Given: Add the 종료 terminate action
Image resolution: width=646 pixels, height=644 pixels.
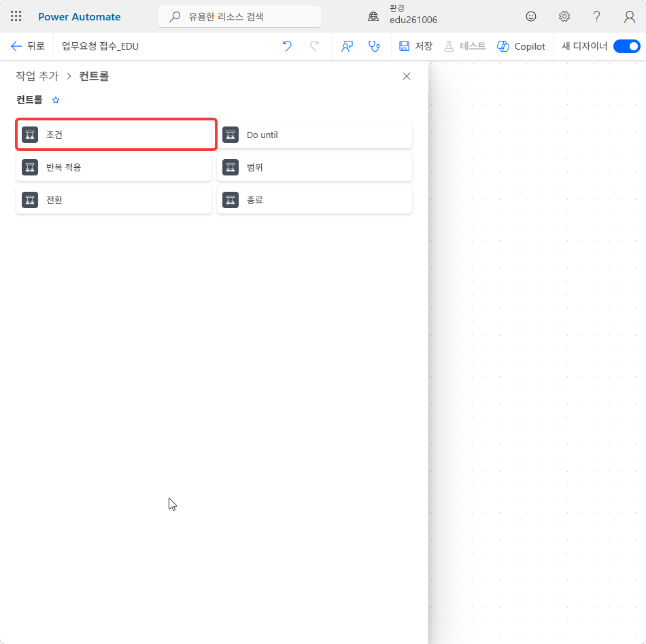Looking at the screenshot, I should pyautogui.click(x=315, y=200).
